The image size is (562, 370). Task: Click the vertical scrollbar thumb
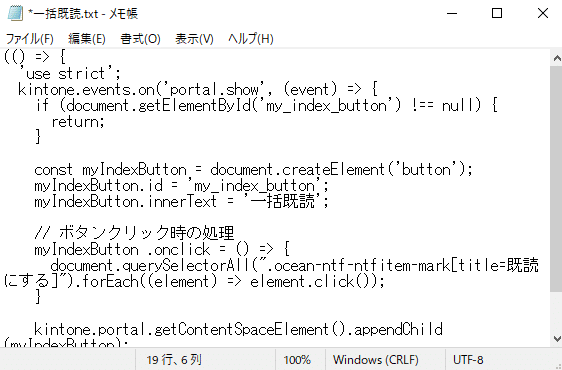coord(557,178)
